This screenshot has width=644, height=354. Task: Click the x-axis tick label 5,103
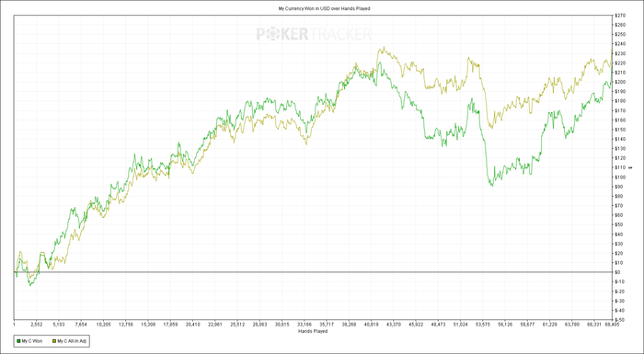tap(59, 325)
